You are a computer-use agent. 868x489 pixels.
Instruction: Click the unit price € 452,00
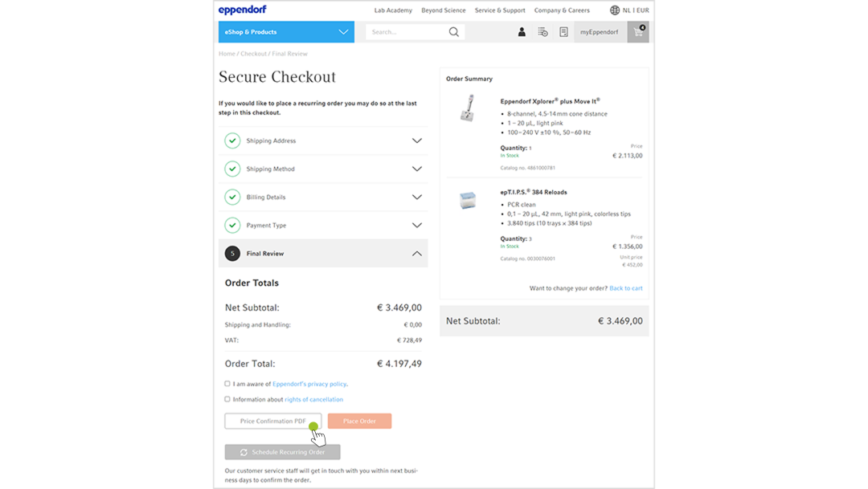point(633,264)
